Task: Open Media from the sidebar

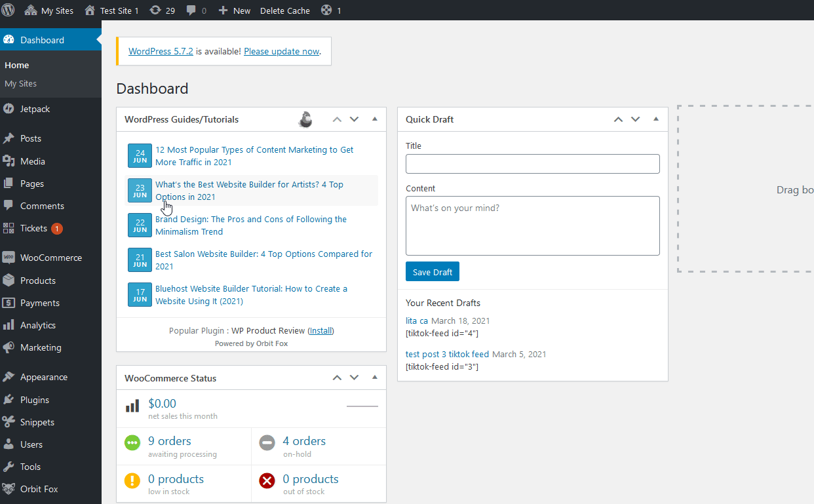Action: pyautogui.click(x=50, y=161)
